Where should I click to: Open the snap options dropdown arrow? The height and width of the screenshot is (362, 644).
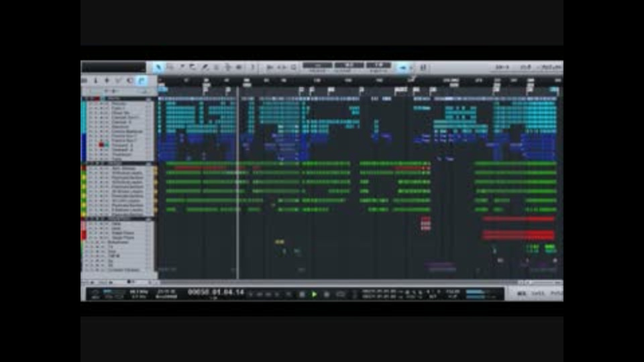coord(411,68)
